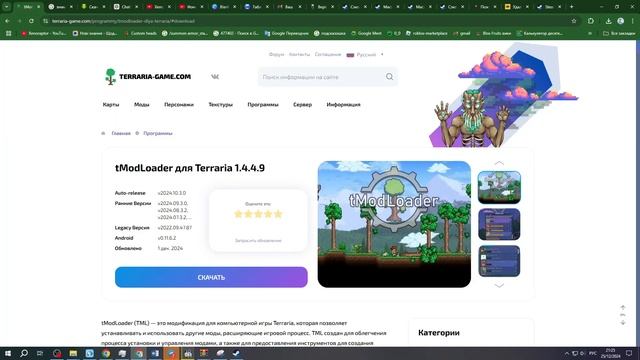Rate with the fifth star

(278, 214)
